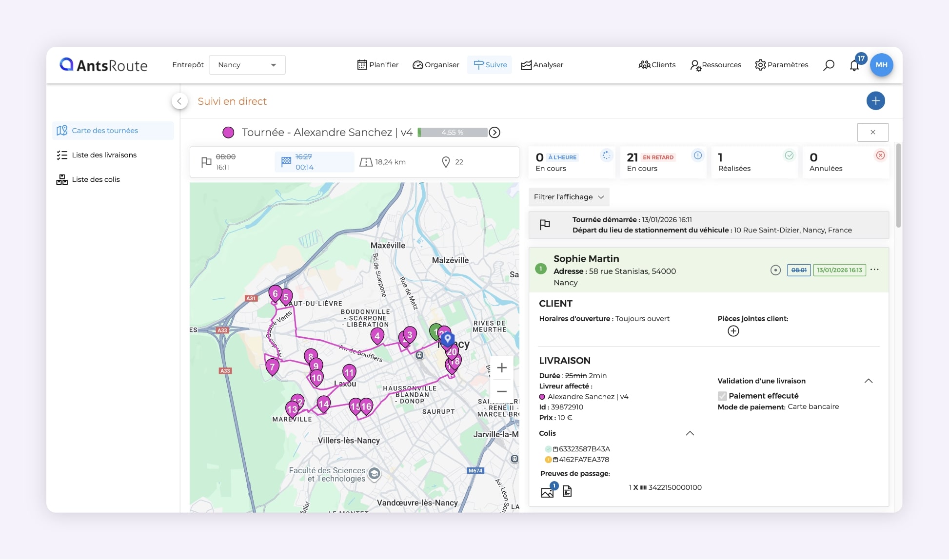Click map marker number 7
Screen dimensions: 949x560
(272, 367)
